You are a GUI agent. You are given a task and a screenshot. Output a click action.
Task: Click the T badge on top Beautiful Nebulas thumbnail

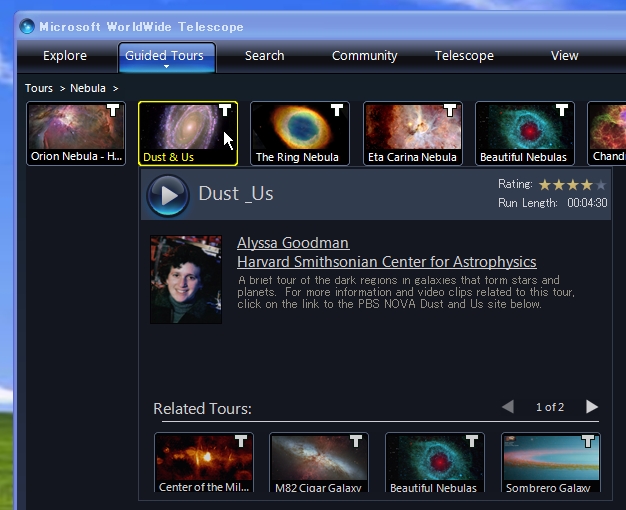[562, 110]
